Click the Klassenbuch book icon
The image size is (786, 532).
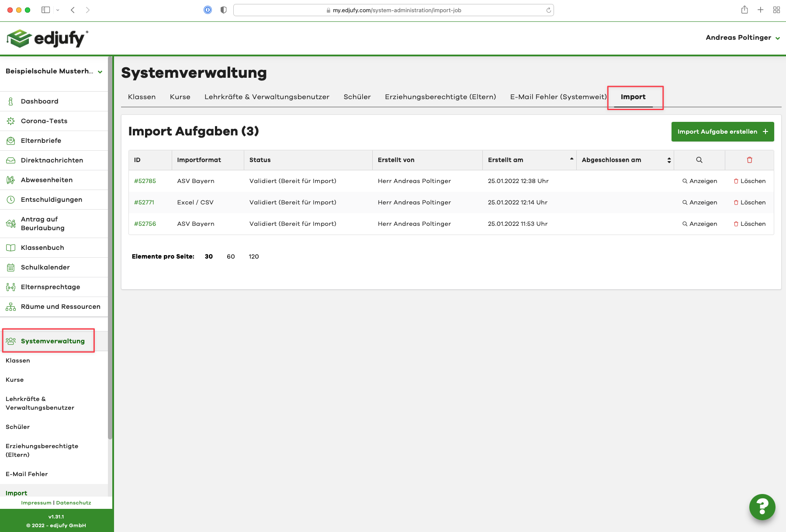(x=11, y=247)
